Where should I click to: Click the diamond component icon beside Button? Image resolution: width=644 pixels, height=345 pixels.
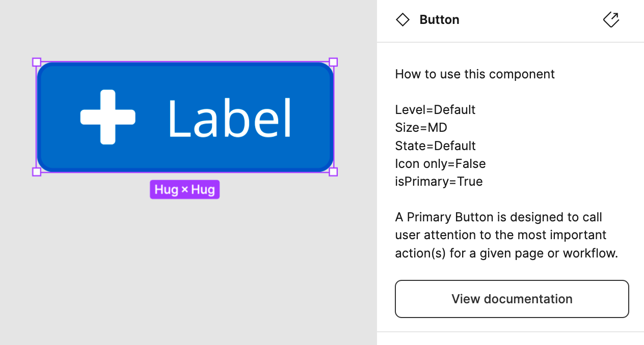point(403,19)
